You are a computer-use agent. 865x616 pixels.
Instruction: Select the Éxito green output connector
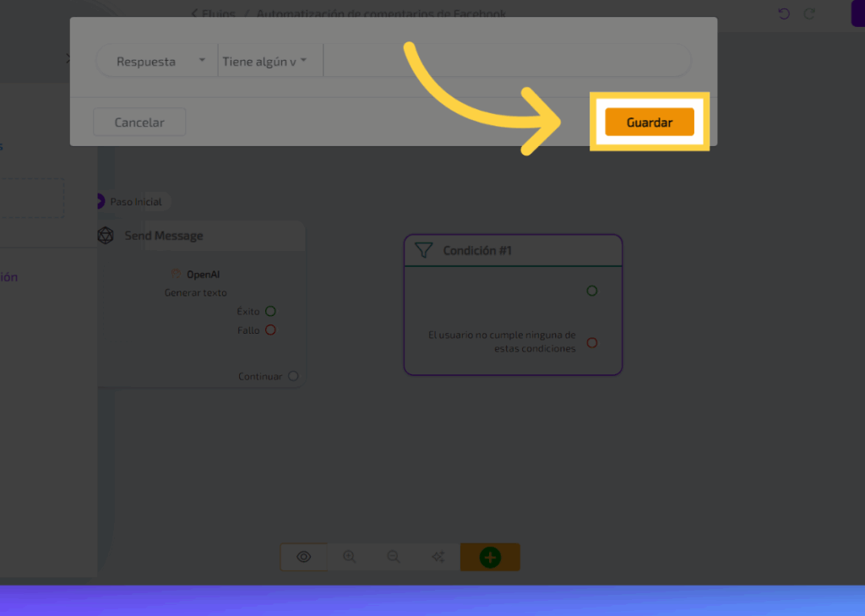pyautogui.click(x=270, y=311)
